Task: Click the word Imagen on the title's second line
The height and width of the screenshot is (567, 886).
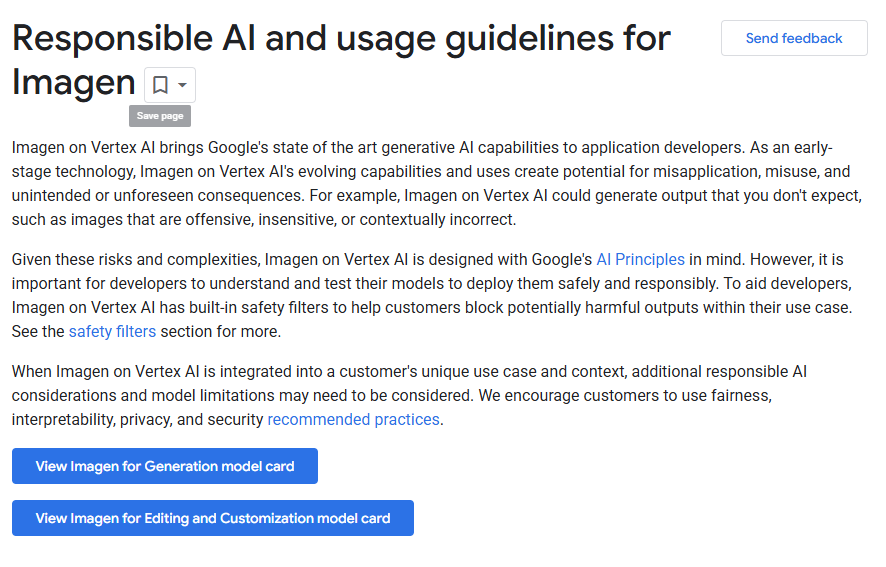Action: coord(73,83)
